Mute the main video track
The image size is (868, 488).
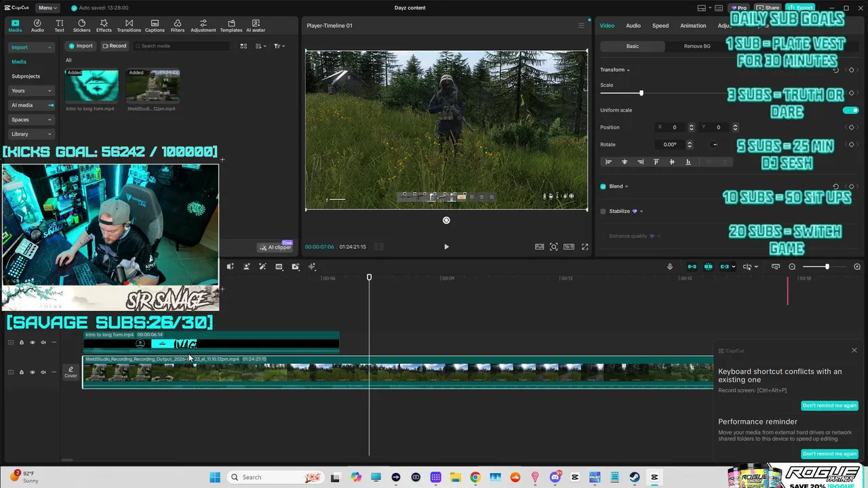[x=43, y=372]
